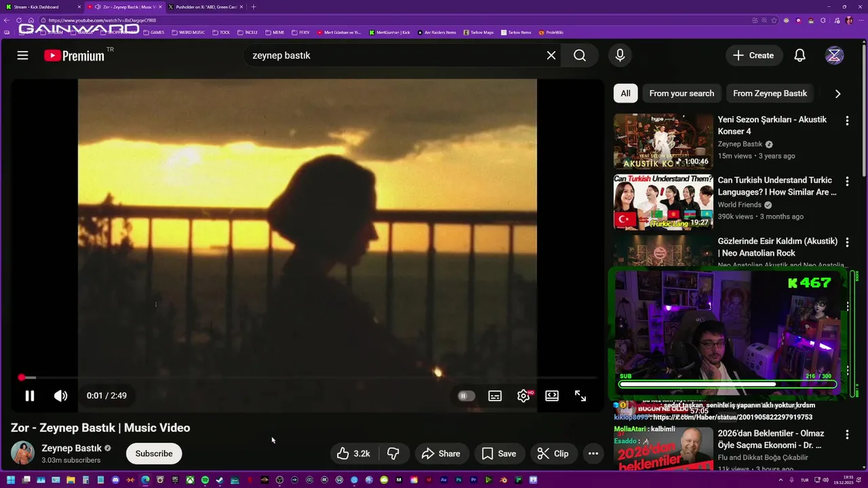This screenshot has height=488, width=868.
Task: Open 'Gözlerinde Esir Kaldım (Akustik)' video title
Action: tap(778, 247)
